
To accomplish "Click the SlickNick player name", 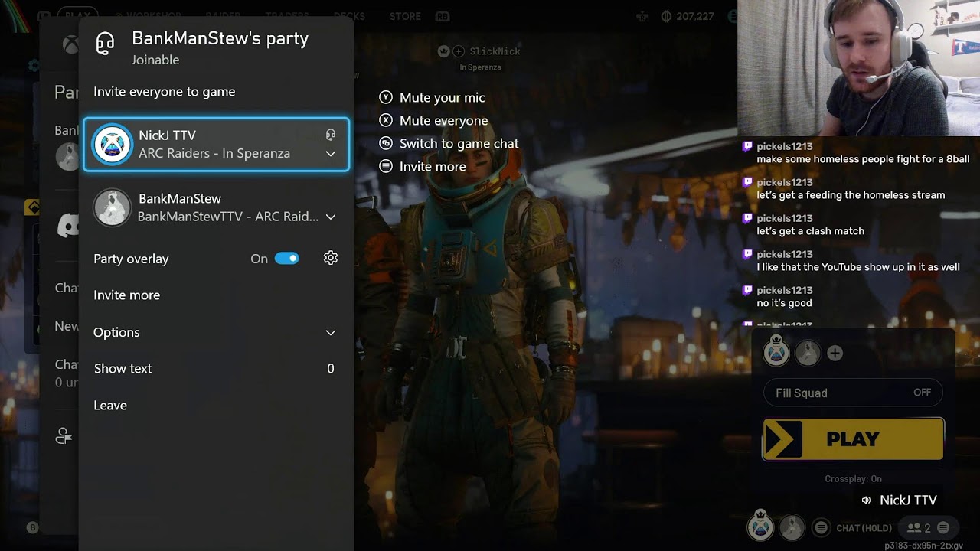I will click(x=495, y=51).
